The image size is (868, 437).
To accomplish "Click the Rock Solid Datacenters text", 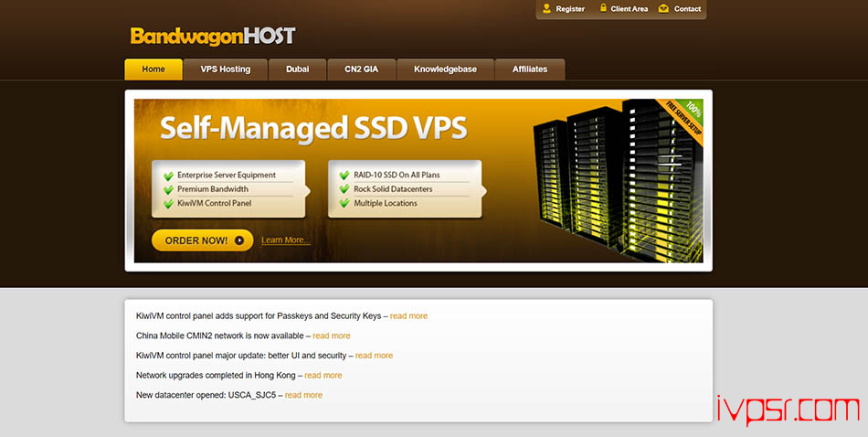I will [393, 189].
